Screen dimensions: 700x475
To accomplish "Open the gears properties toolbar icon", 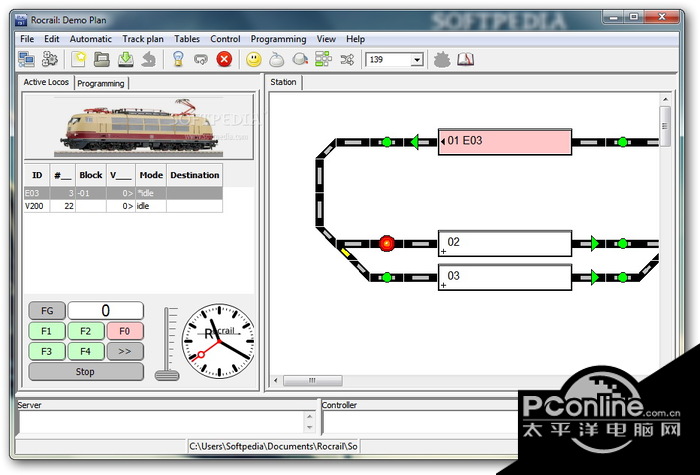I will tap(50, 59).
